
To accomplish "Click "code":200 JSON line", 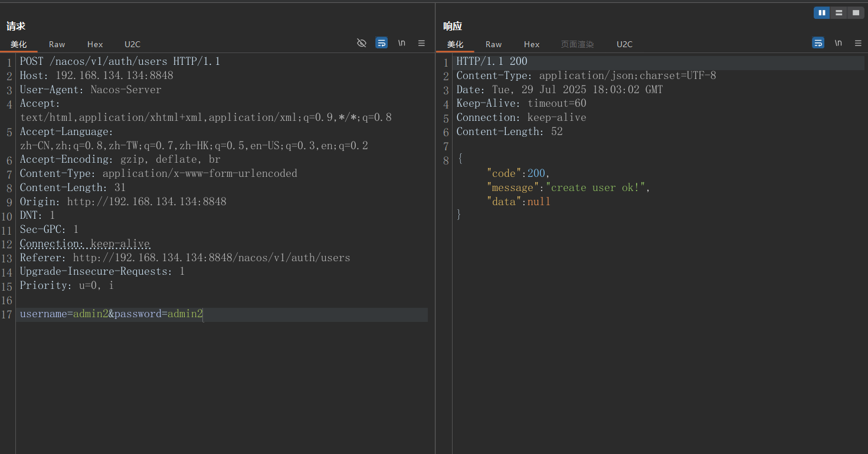I will click(518, 173).
